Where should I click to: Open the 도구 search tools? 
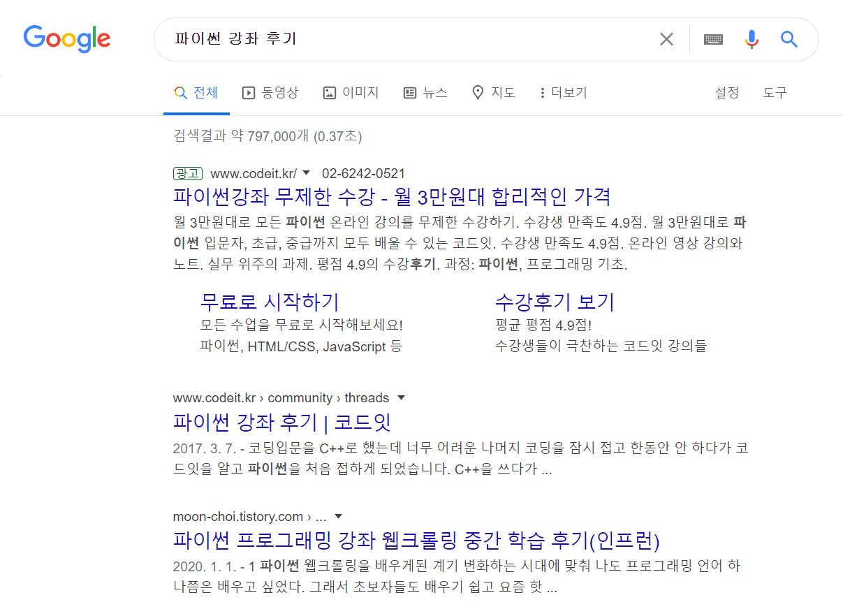point(775,93)
